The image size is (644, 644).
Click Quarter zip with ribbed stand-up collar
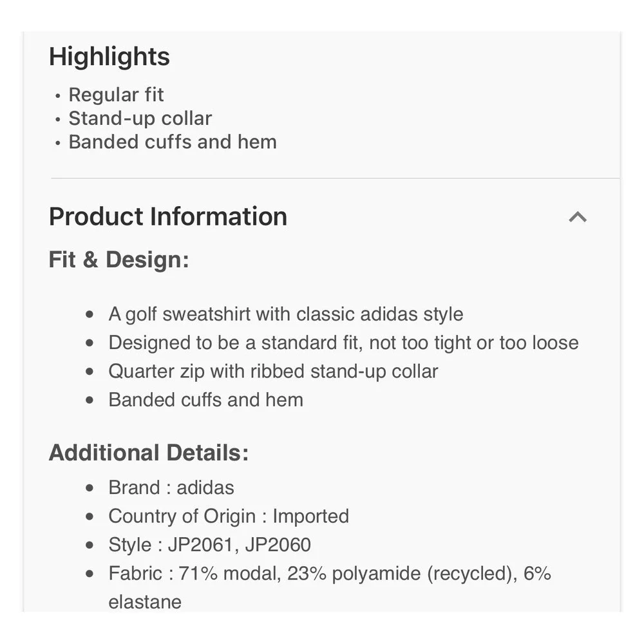(x=273, y=372)
